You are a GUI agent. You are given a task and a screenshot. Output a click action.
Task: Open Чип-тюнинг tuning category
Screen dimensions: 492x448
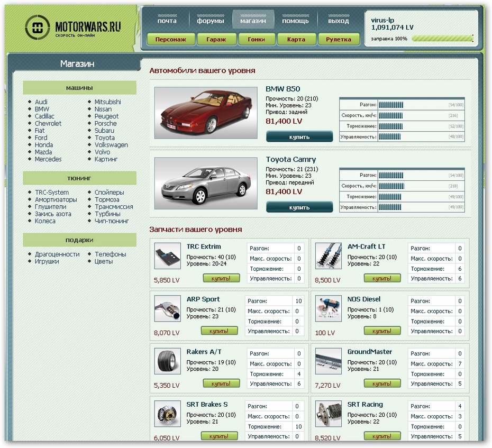coord(112,221)
